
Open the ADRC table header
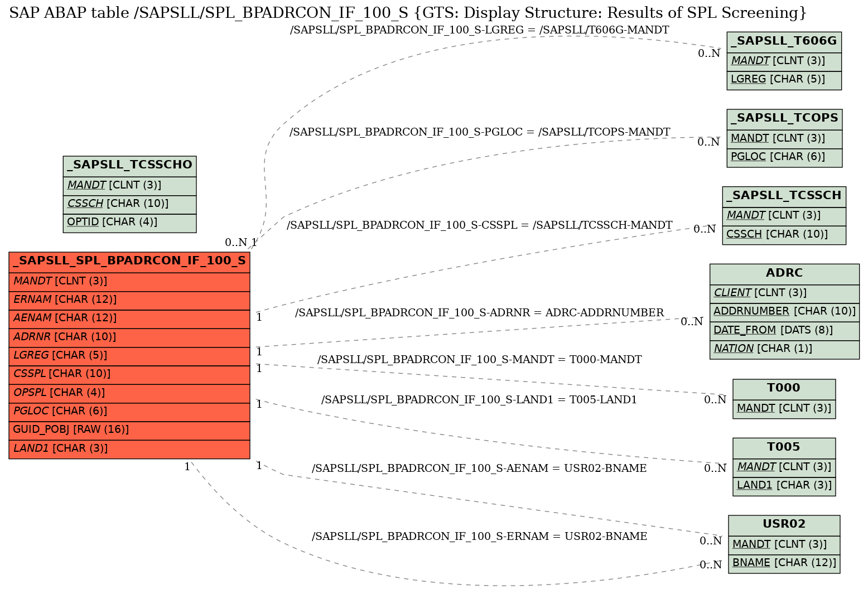(x=784, y=273)
